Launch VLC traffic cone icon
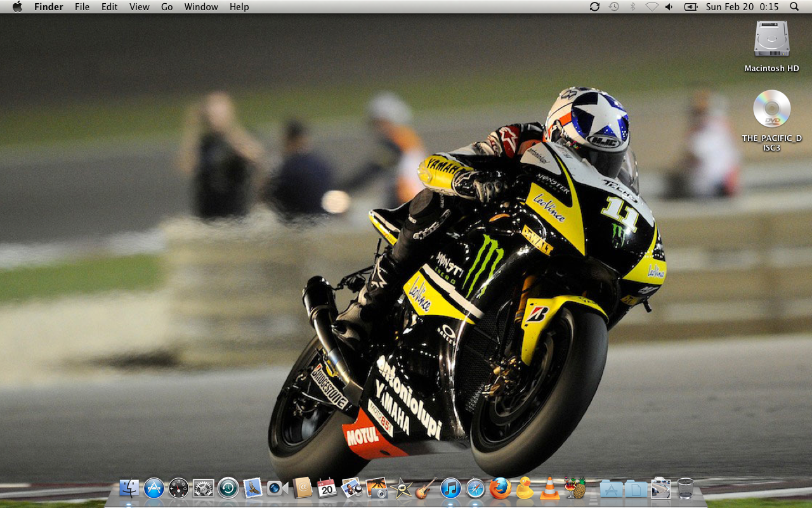Screen dimensions: 812x508 (x=549, y=488)
